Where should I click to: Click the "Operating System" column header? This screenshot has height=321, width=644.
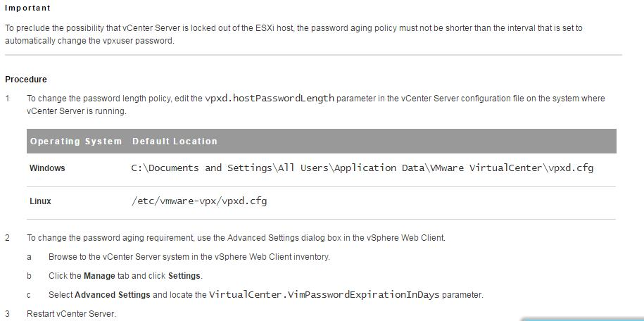point(76,141)
